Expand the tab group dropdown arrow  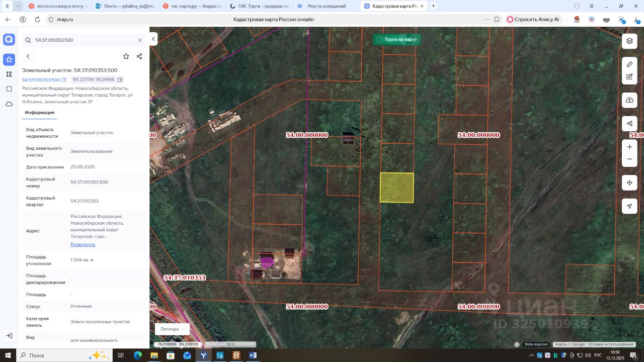pos(19,6)
